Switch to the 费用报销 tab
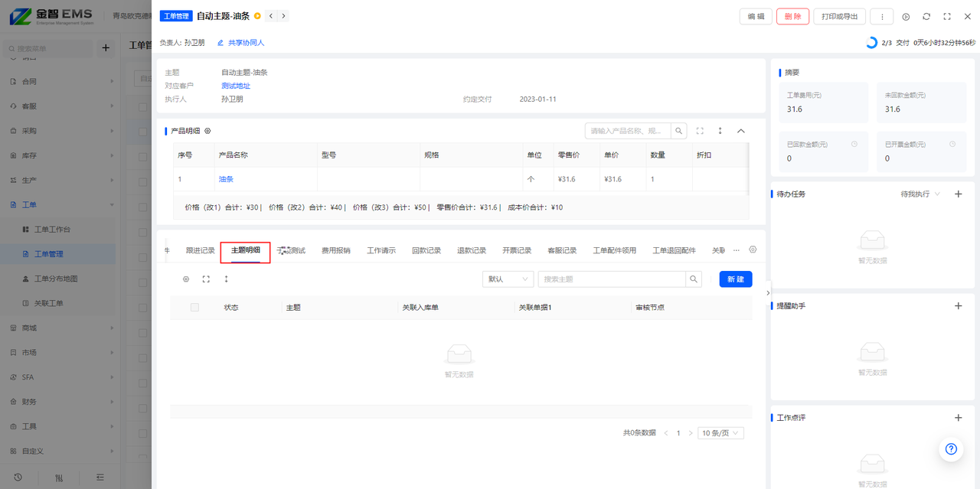 (x=336, y=250)
